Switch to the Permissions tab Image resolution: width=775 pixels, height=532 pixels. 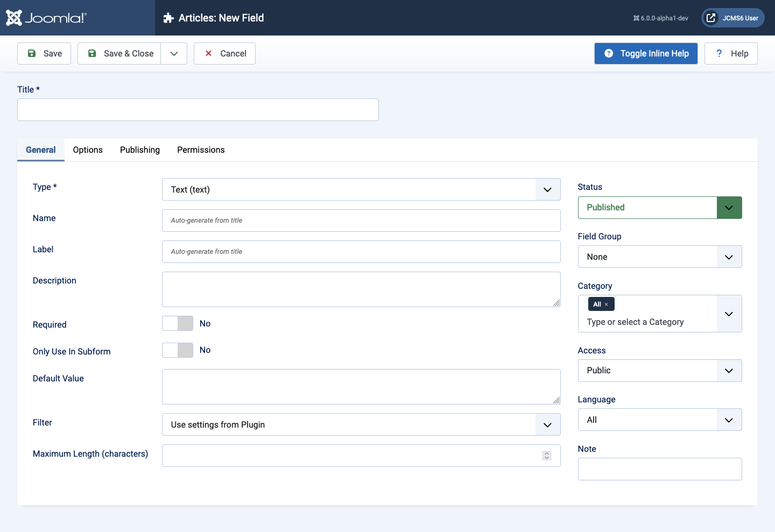(x=201, y=150)
